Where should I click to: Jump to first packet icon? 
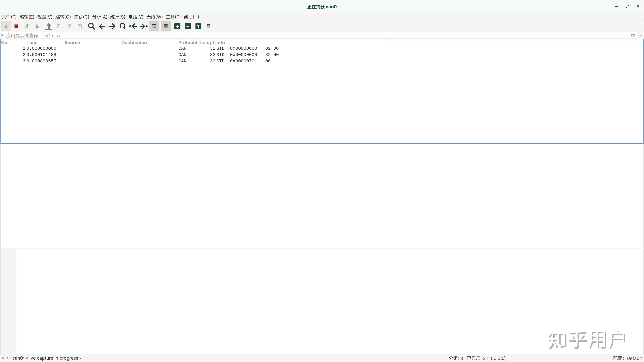click(x=133, y=26)
